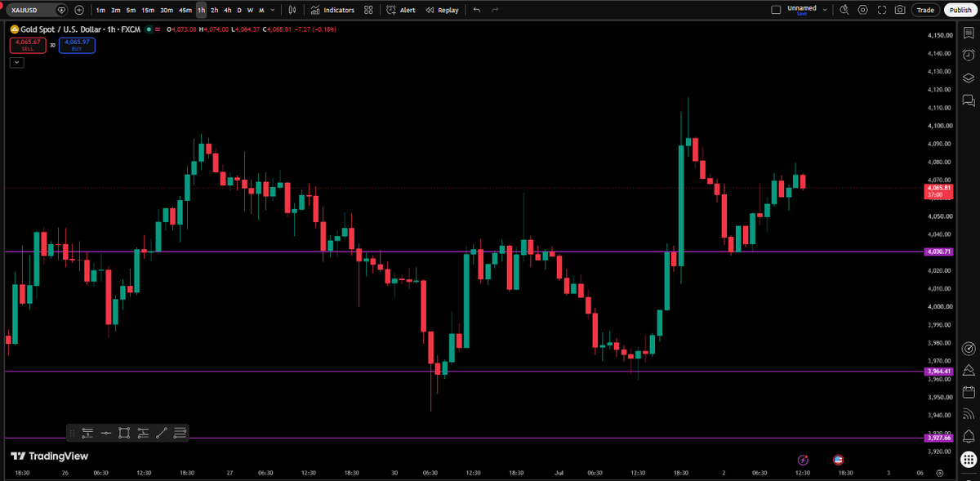Switch to 45m timeframe
Viewport: 980px width, 481px height.
(185, 10)
